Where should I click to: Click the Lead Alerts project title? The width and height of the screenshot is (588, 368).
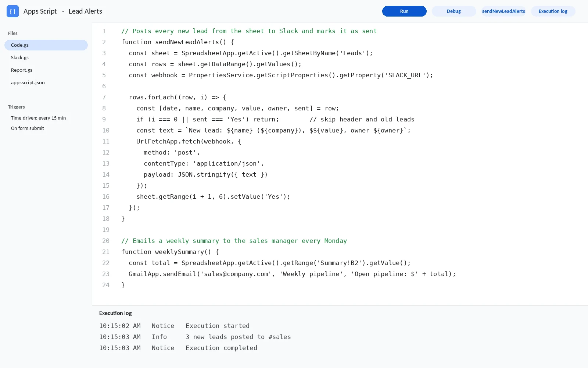click(85, 11)
